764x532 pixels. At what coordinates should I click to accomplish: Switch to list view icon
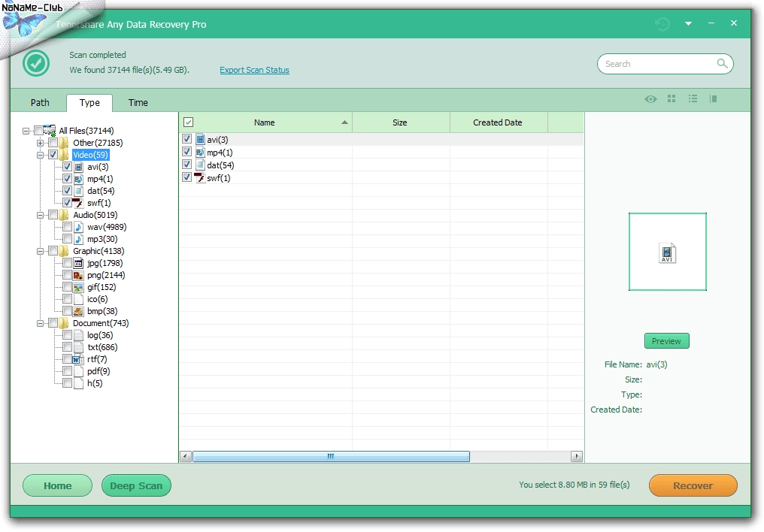click(693, 98)
